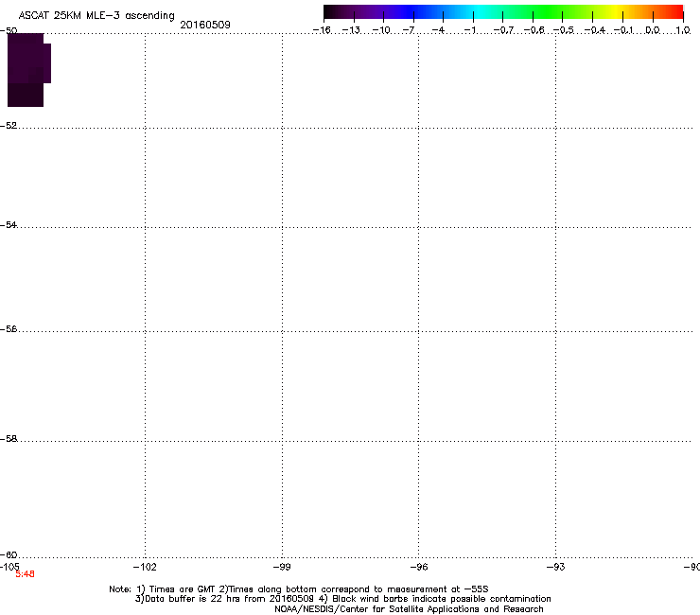Click the -0.6 color scale label

click(534, 30)
